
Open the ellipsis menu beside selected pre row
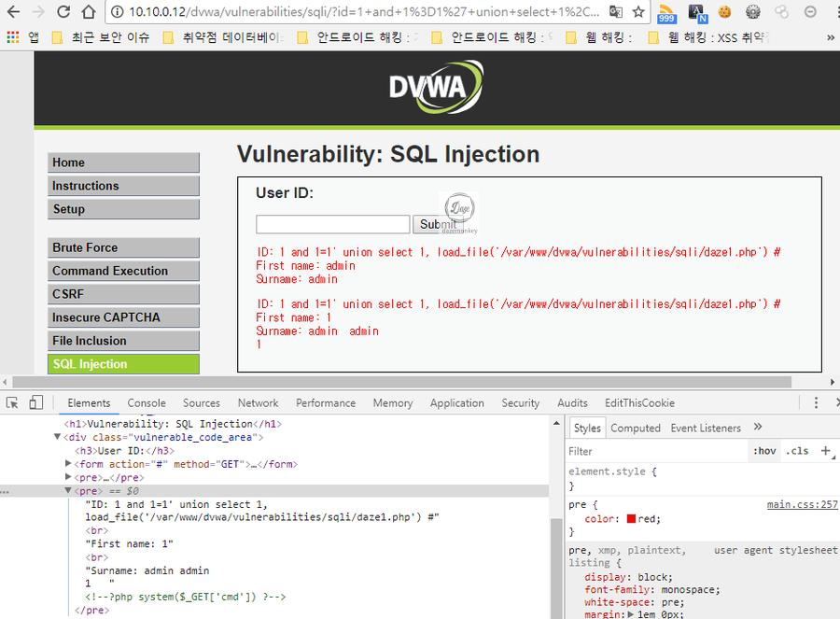[x=5, y=491]
